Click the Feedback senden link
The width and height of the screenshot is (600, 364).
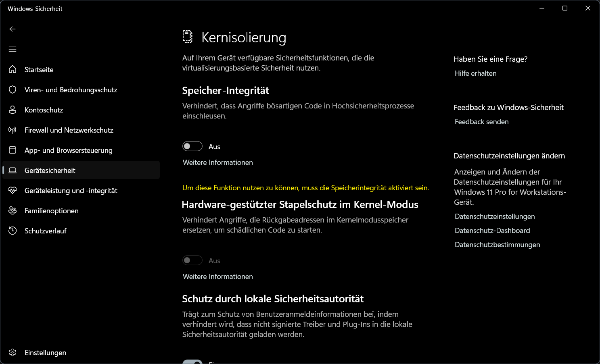(x=481, y=122)
